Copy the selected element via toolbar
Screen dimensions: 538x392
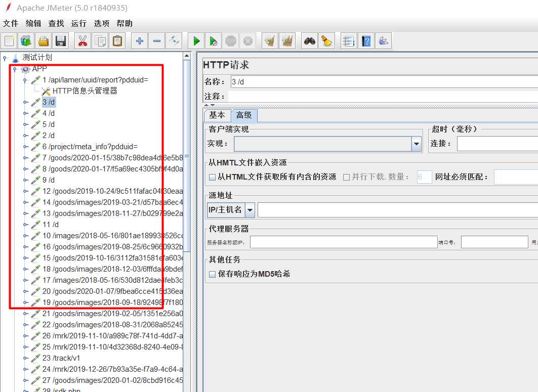tap(100, 41)
